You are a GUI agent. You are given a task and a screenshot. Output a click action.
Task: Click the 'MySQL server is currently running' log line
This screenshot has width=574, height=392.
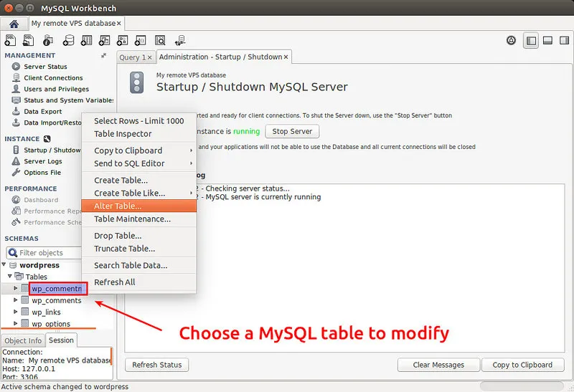[x=263, y=197]
